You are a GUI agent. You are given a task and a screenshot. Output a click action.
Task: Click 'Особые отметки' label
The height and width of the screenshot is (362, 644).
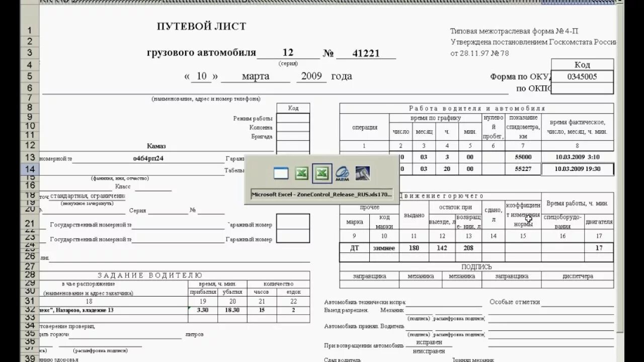click(515, 302)
